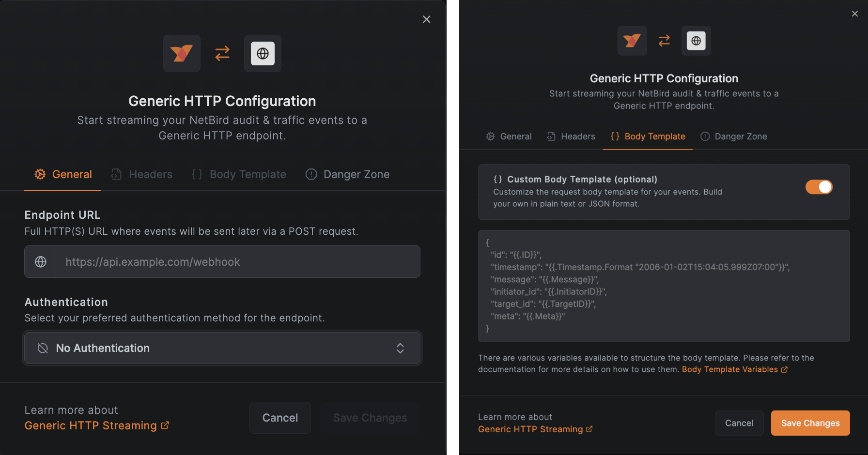Click the globe icon beside Endpoint URL field
Screen dimensions: 868x455
click(41, 262)
